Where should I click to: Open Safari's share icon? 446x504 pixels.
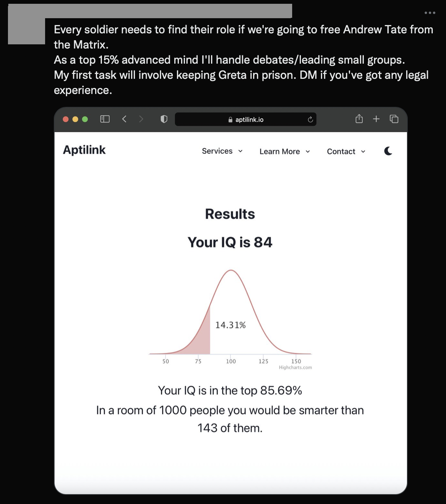pos(359,119)
